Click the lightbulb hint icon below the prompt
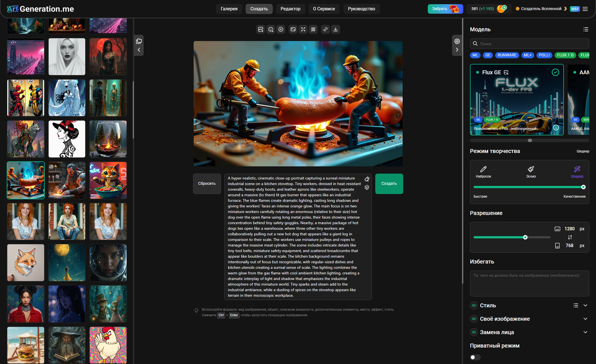Image resolution: width=596 pixels, height=364 pixels. tap(196, 310)
